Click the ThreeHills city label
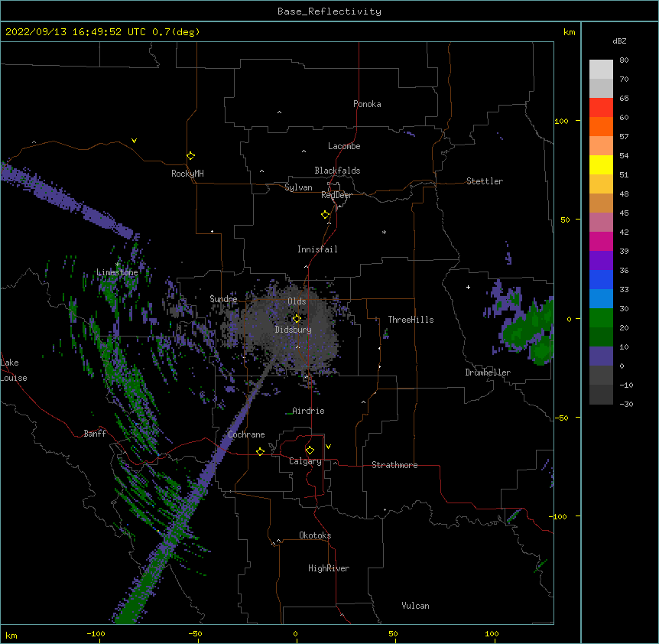659x644 pixels. pos(411,320)
